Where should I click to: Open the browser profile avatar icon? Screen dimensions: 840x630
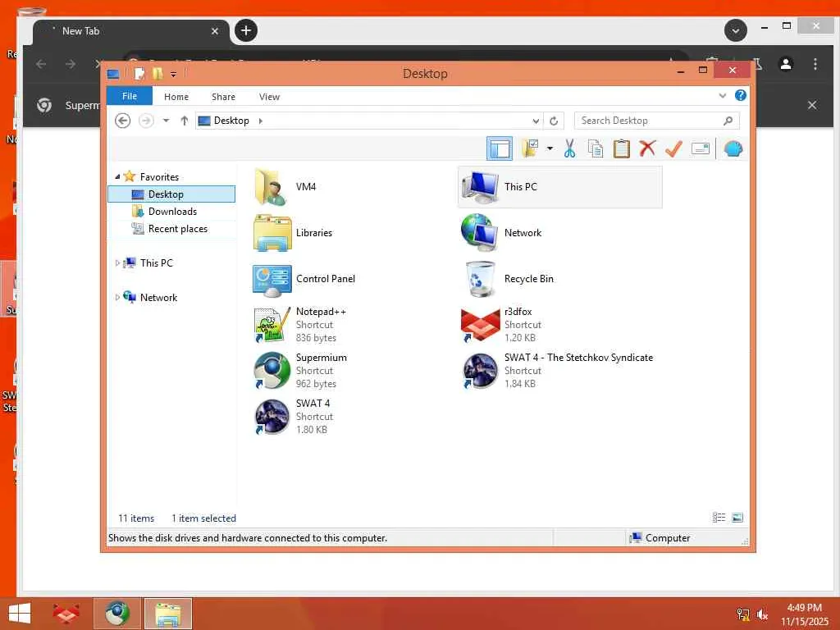click(x=786, y=64)
